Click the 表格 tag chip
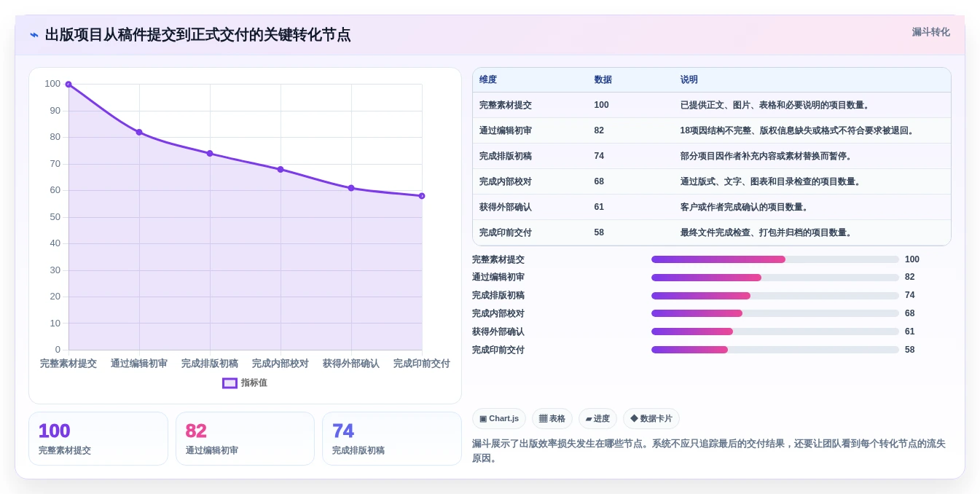Screen dimensions: 980x494 click(x=552, y=419)
